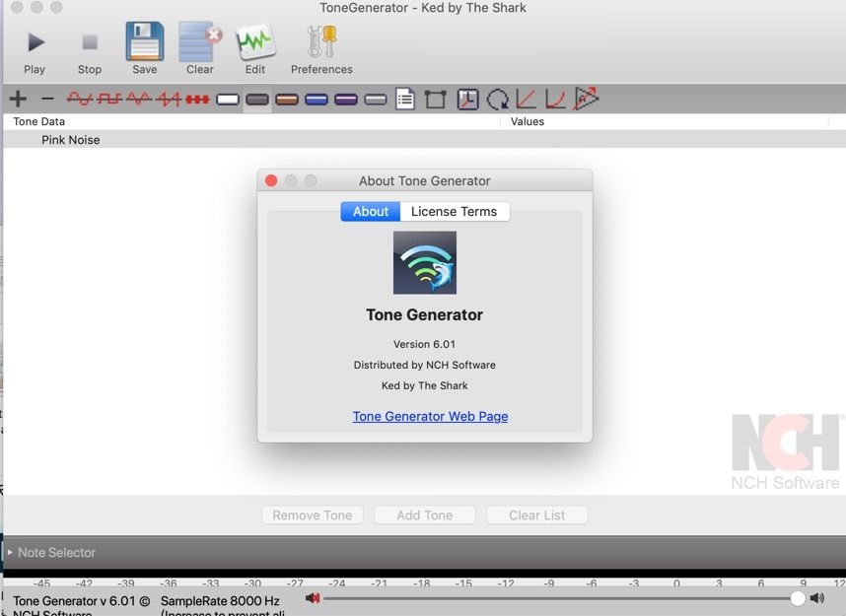846x616 pixels.
Task: Open the Tone Generator Web Page link
Action: click(430, 417)
